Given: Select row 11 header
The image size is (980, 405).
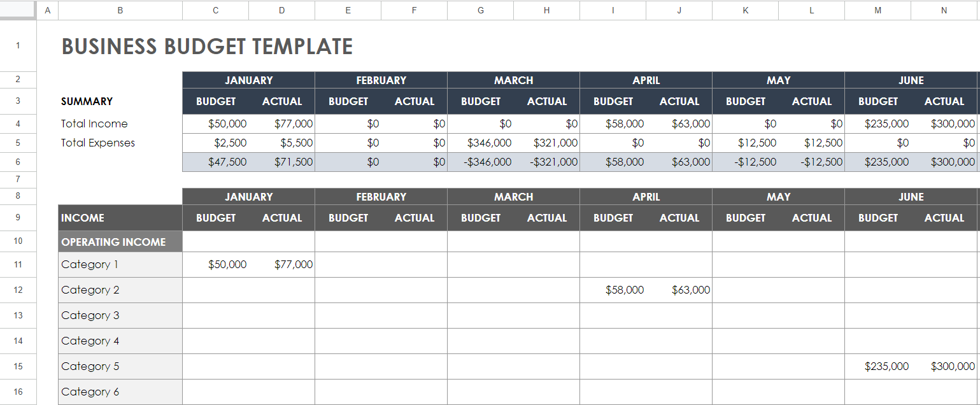Looking at the screenshot, I should (x=18, y=264).
